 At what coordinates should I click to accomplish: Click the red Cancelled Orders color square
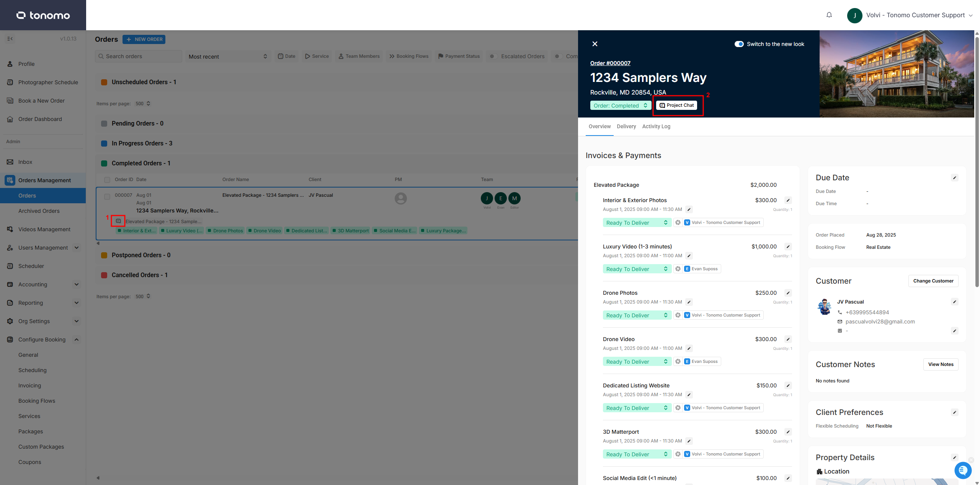(104, 275)
